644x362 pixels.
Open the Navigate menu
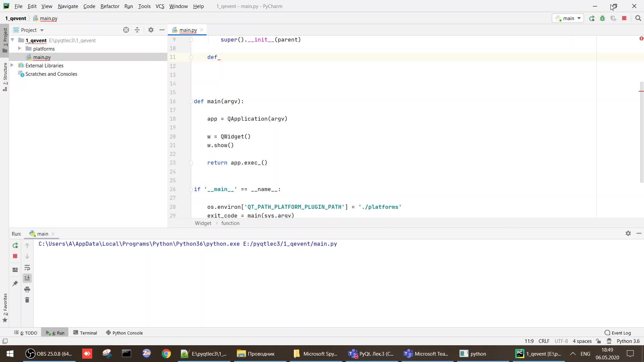tap(68, 6)
